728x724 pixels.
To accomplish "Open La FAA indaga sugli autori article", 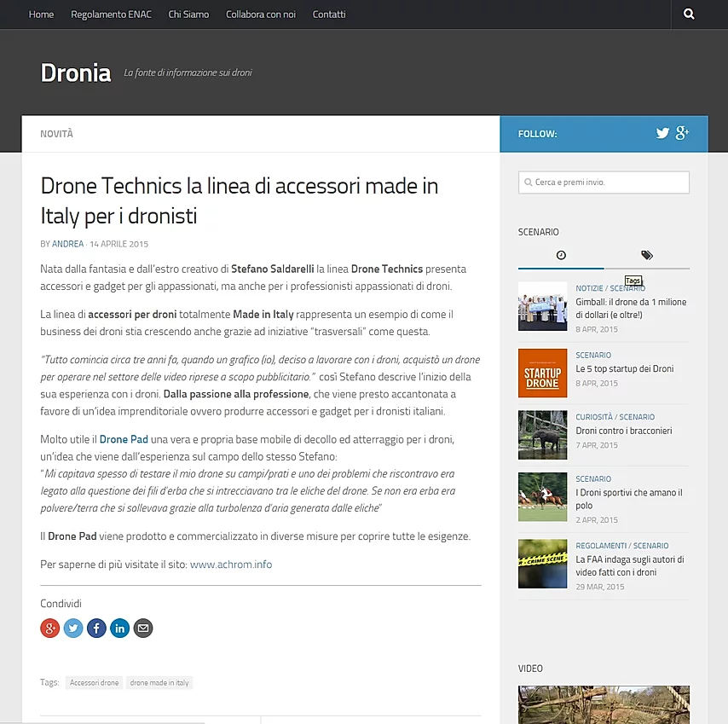I will point(630,565).
